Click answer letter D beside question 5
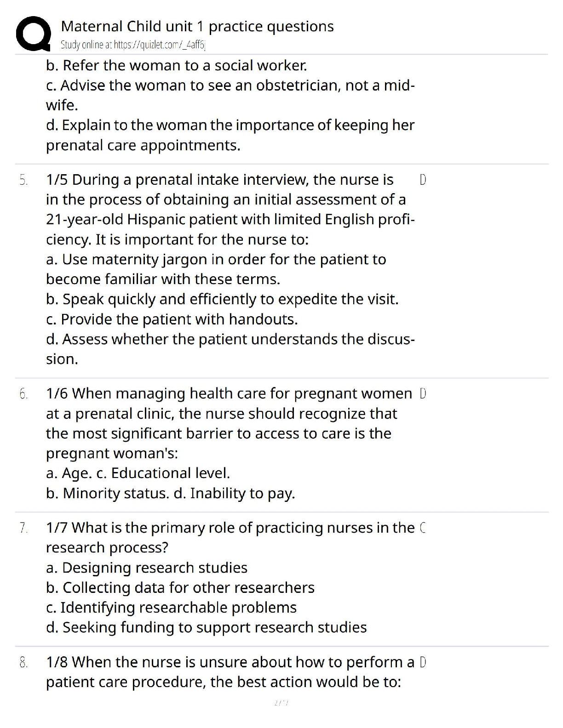The width and height of the screenshot is (563, 728). [423, 180]
